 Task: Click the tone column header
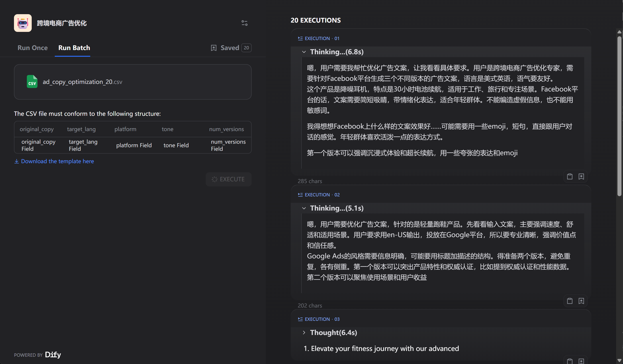[x=168, y=129]
